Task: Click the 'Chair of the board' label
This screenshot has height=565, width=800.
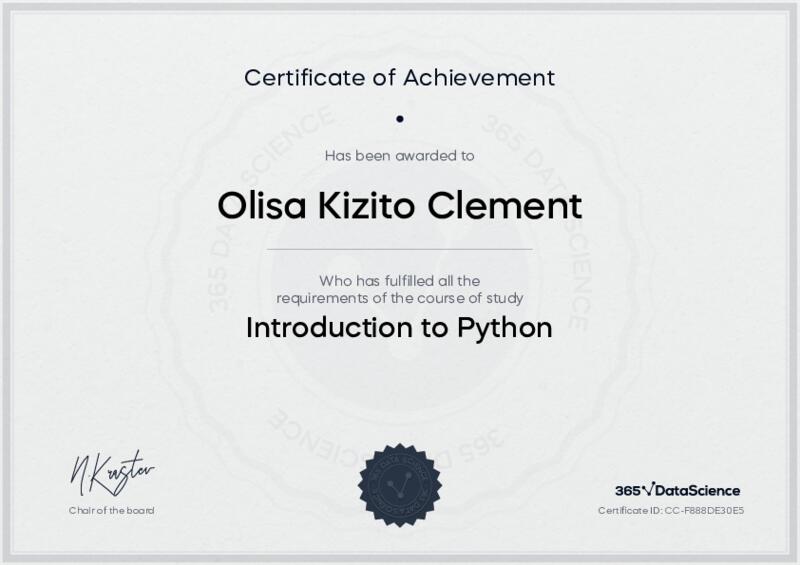Action: [x=111, y=510]
